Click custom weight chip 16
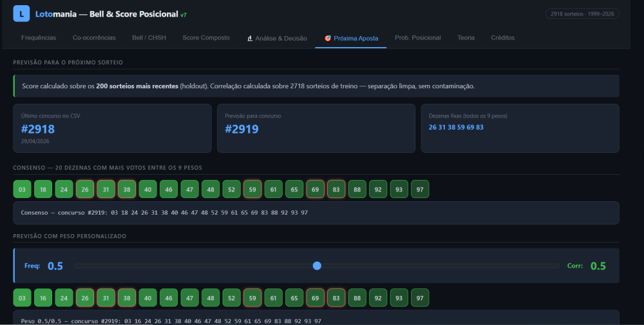The width and height of the screenshot is (644, 325). pos(43,298)
